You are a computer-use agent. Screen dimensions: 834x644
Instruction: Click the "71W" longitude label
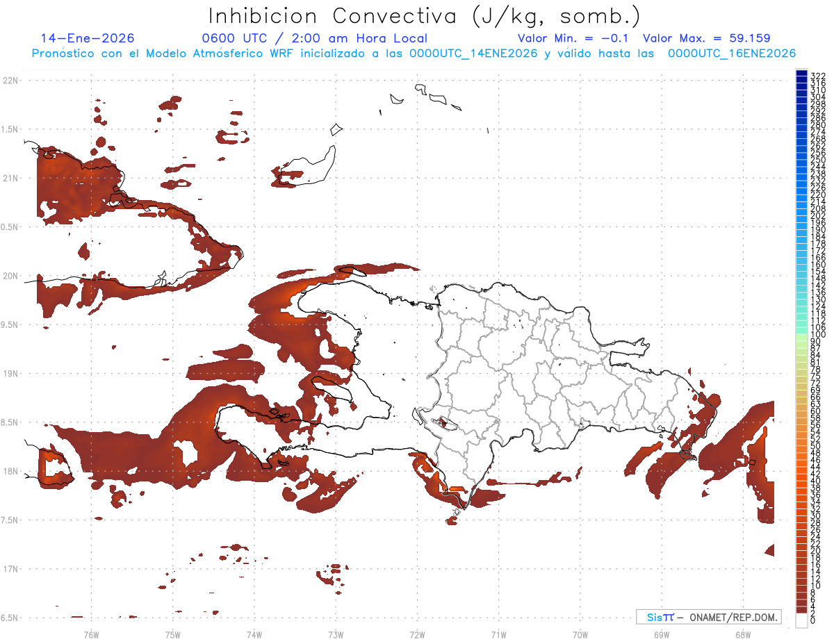click(498, 634)
